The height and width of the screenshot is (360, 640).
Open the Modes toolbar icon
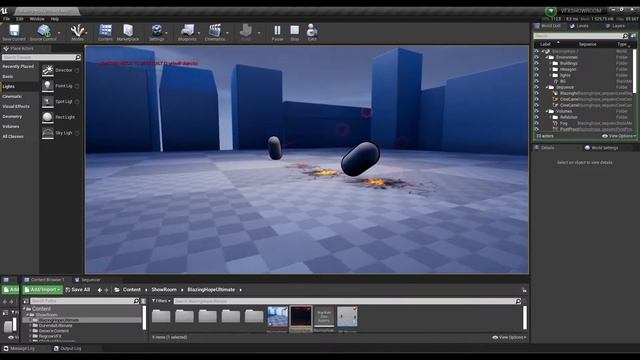pos(77,31)
